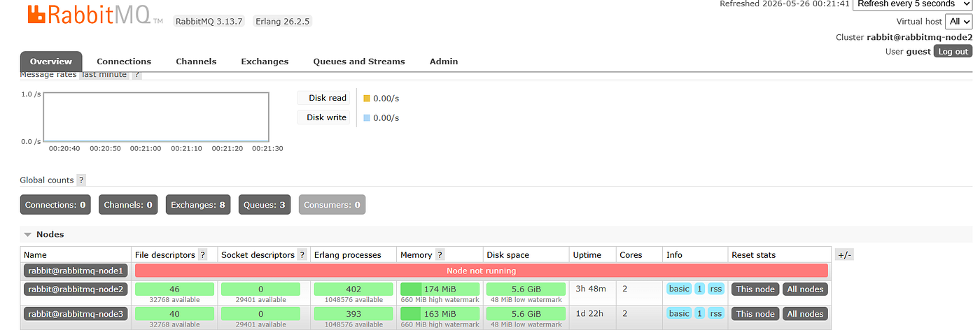The height and width of the screenshot is (330, 980).
Task: Reset stats for This node on node3
Action: pos(755,314)
